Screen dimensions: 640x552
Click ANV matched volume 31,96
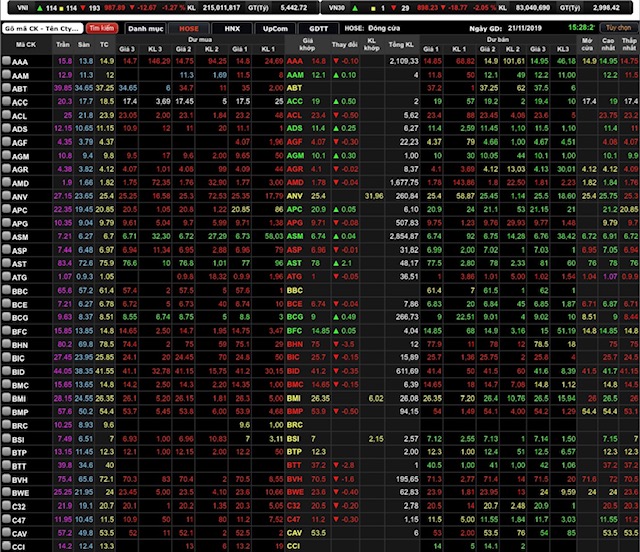click(x=374, y=196)
